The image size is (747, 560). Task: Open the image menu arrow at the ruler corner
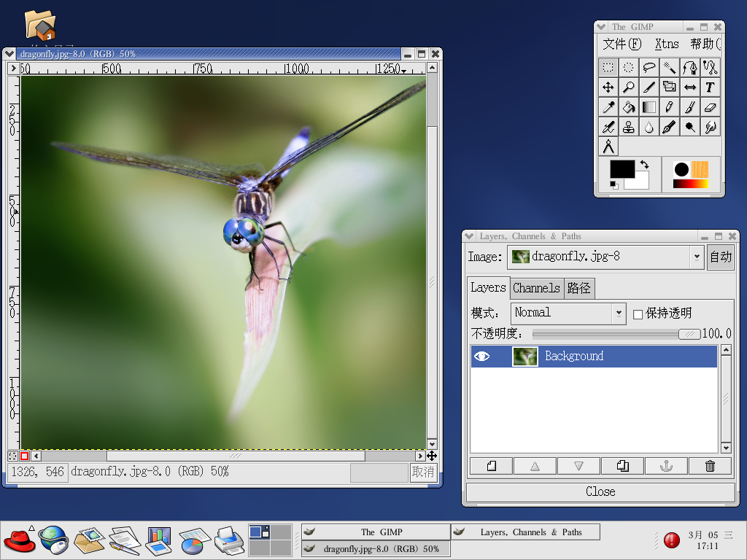pyautogui.click(x=13, y=69)
